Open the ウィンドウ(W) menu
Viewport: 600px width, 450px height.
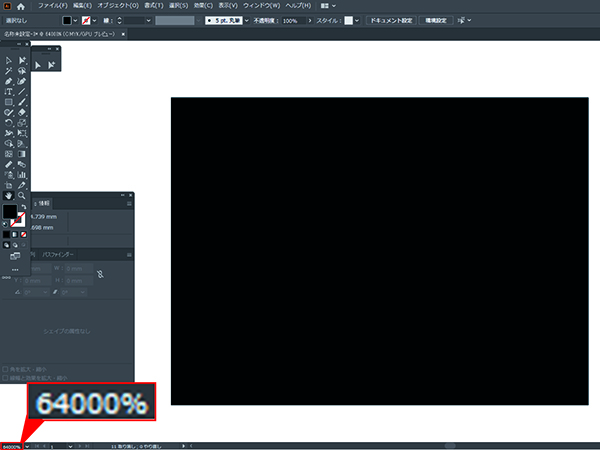click(261, 6)
